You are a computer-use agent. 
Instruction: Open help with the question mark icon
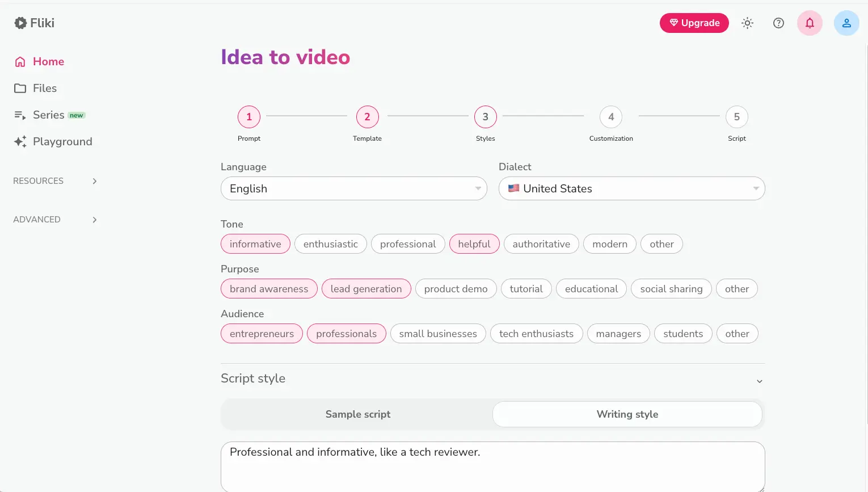pos(778,23)
